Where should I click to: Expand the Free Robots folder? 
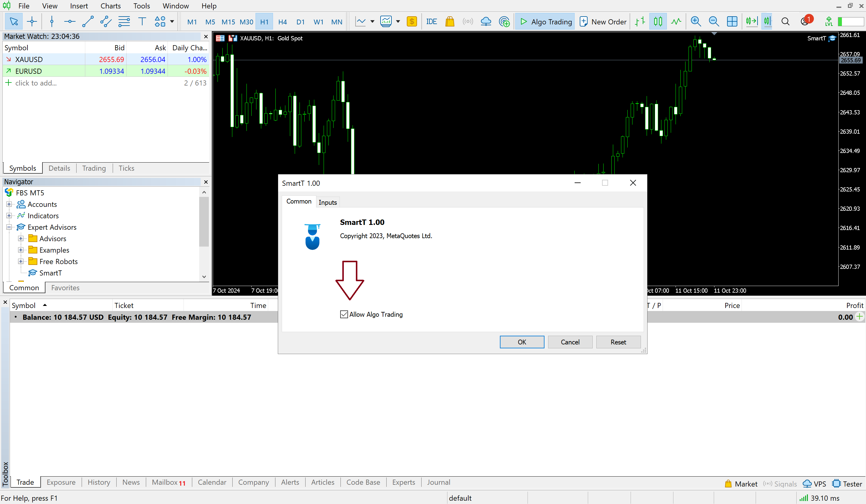[20, 261]
